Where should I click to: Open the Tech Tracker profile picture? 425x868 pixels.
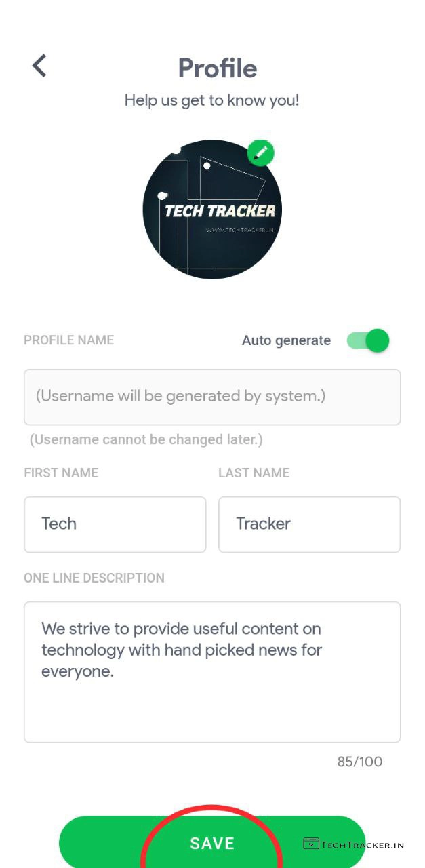click(x=212, y=210)
